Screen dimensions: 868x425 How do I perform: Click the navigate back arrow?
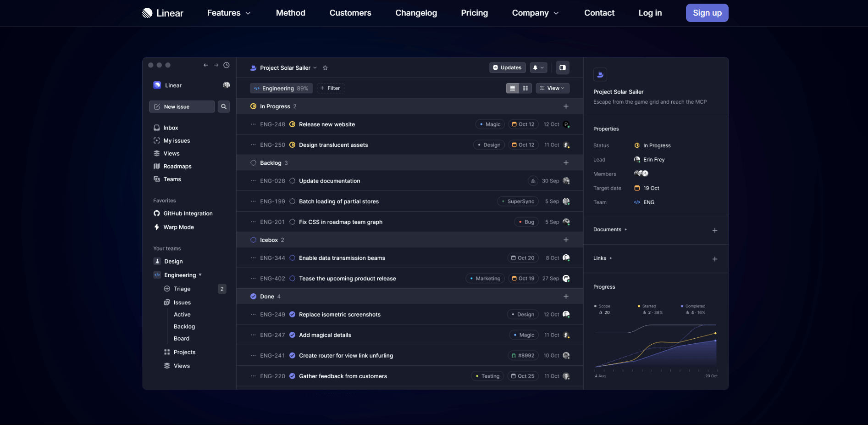point(206,65)
